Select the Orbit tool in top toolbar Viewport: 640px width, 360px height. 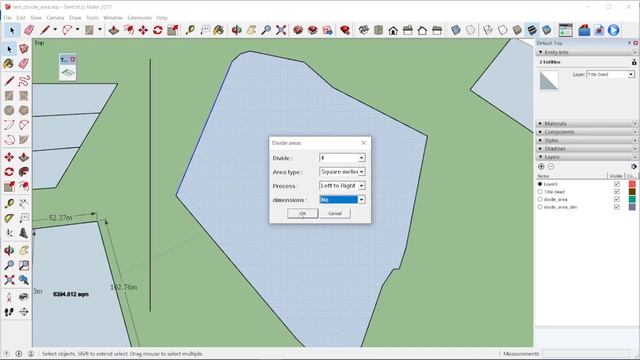pos(236,30)
